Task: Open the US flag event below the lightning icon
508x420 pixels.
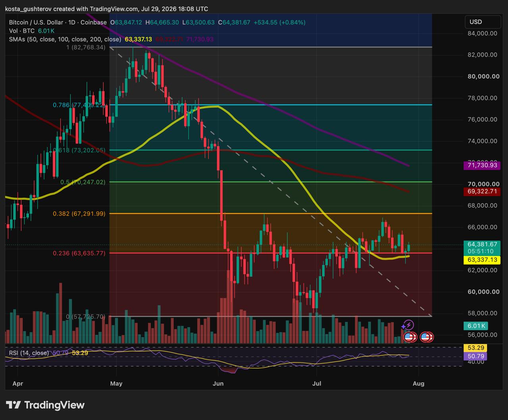Action: (x=410, y=337)
